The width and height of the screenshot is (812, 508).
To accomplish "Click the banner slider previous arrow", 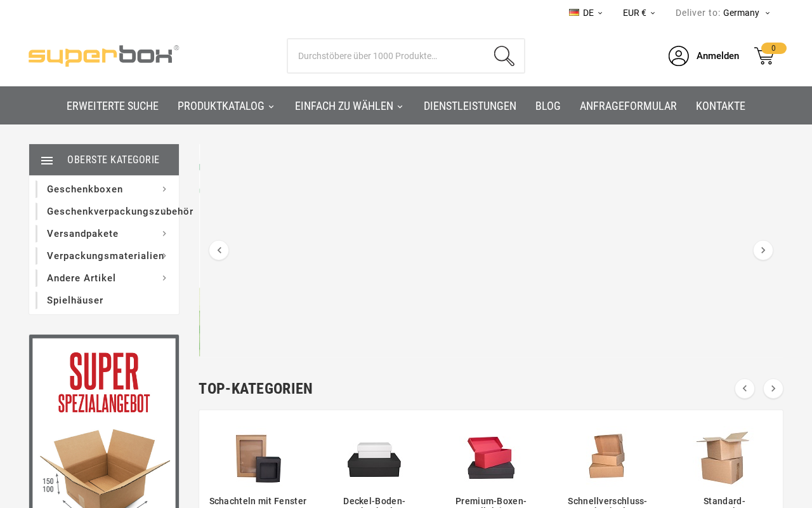I will [219, 250].
